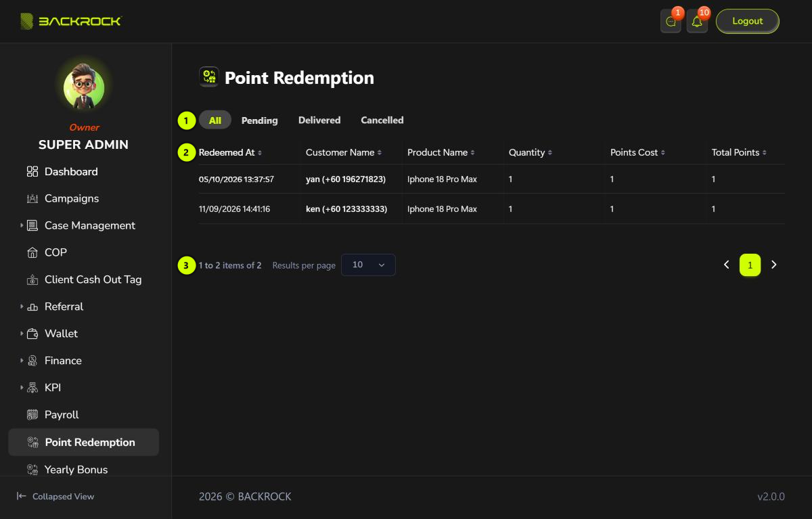The height and width of the screenshot is (519, 812).
Task: Click the Total Points column header
Action: tap(736, 153)
